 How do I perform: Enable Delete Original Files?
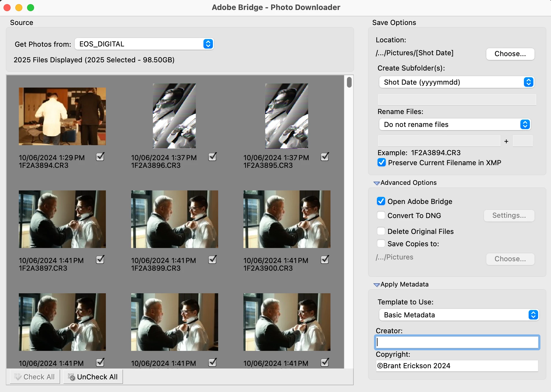click(381, 231)
